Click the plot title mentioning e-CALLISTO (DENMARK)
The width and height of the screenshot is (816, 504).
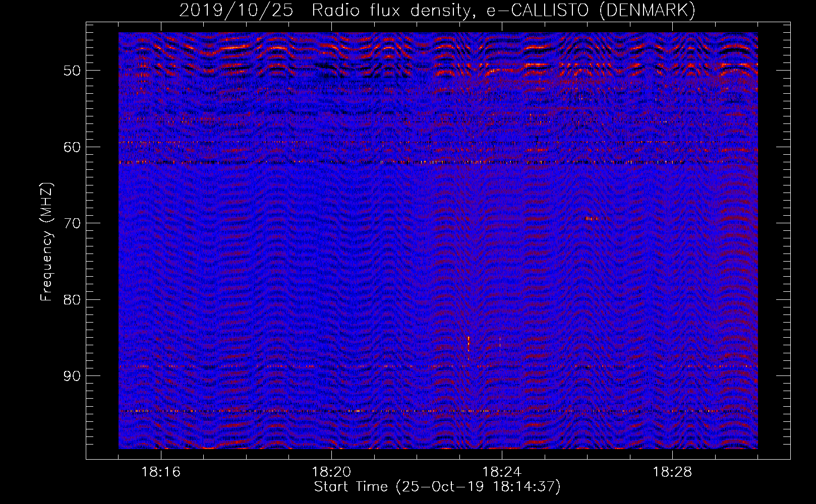437,10
